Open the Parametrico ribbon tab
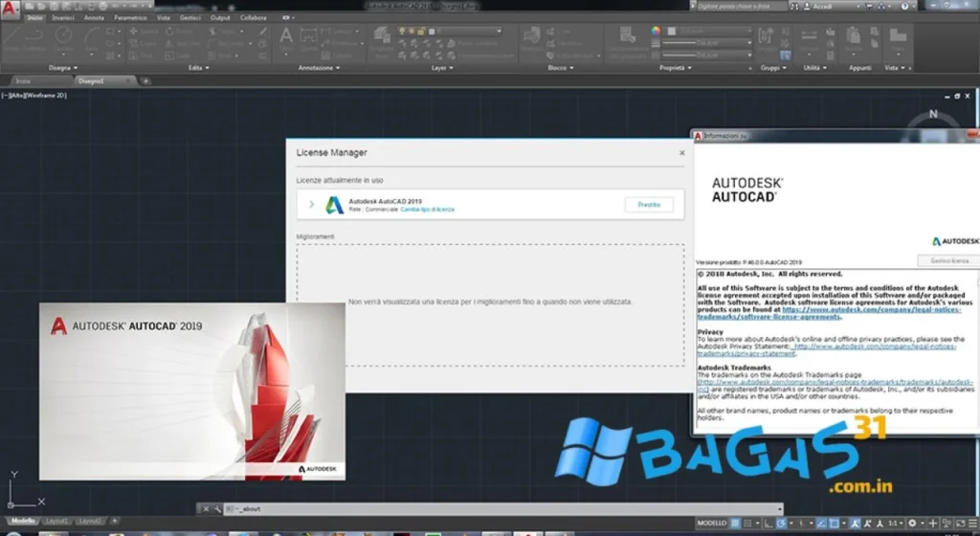 (130, 17)
